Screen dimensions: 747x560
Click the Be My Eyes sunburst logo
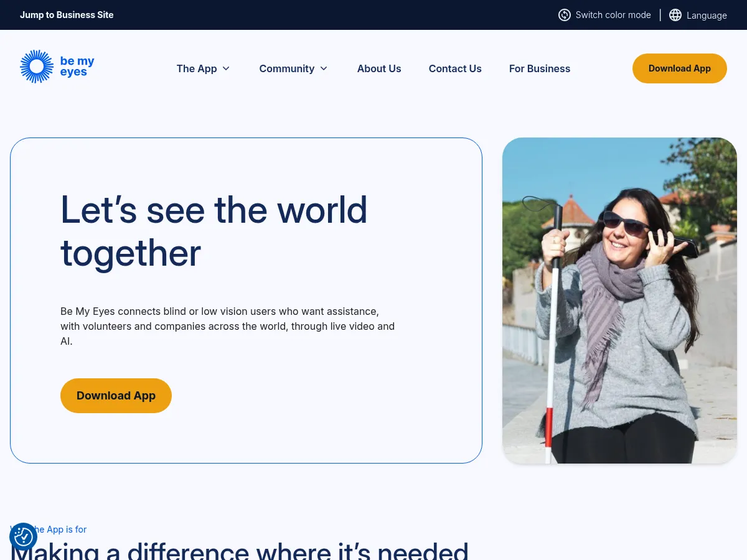click(37, 67)
